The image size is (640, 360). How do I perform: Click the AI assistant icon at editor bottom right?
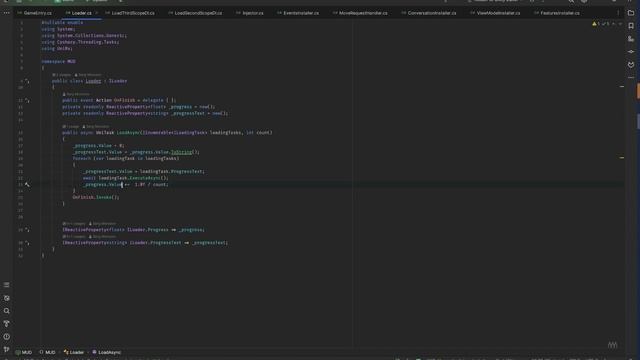[x=612, y=345]
